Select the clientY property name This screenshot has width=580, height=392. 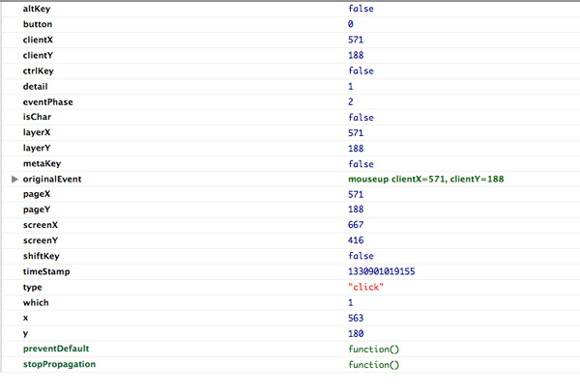coord(38,55)
